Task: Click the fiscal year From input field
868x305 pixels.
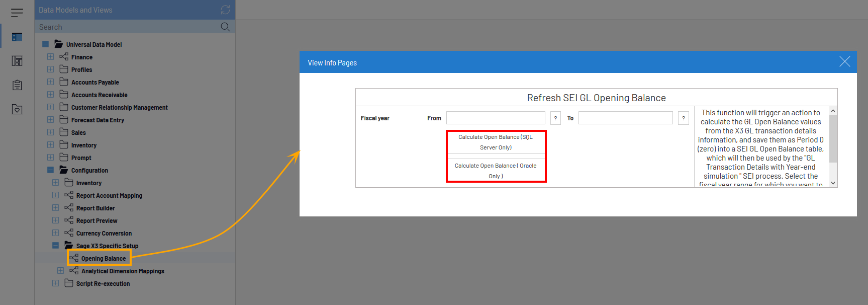Action: pyautogui.click(x=496, y=118)
